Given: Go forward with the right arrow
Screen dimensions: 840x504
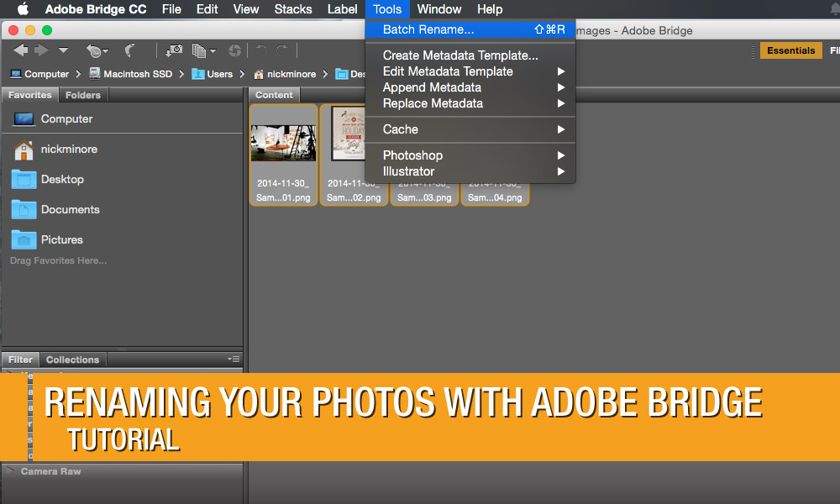Looking at the screenshot, I should click(41, 50).
